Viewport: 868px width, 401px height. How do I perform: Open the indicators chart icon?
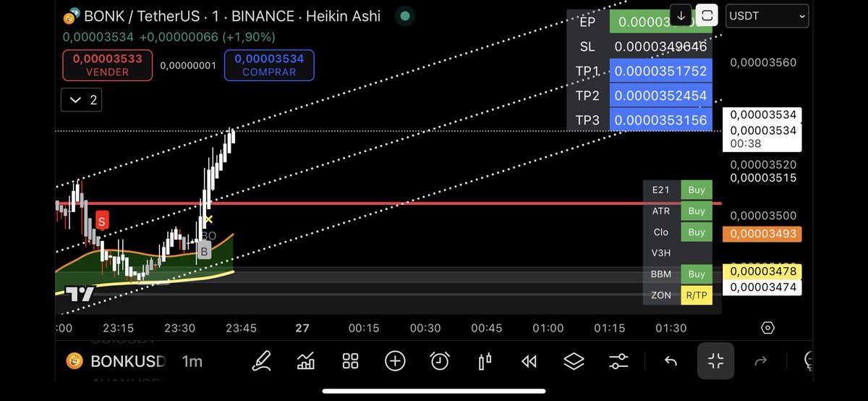point(306,360)
